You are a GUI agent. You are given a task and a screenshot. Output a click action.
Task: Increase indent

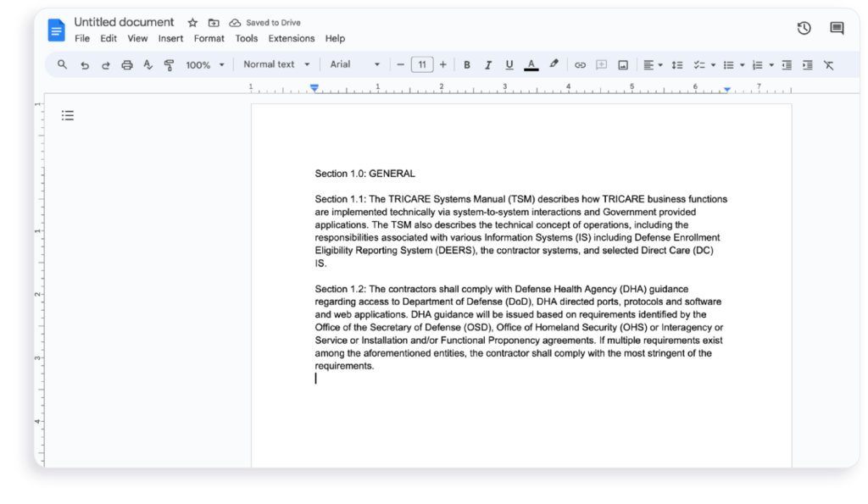[808, 65]
